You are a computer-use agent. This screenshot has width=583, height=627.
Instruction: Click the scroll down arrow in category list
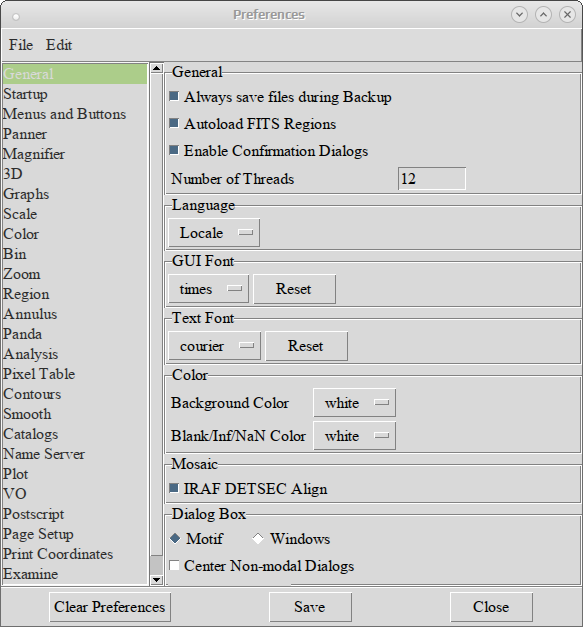tap(156, 579)
